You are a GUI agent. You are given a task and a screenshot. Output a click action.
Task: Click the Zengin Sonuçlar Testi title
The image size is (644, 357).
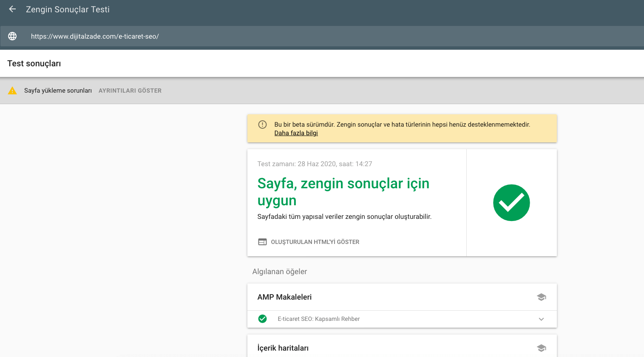pos(68,9)
